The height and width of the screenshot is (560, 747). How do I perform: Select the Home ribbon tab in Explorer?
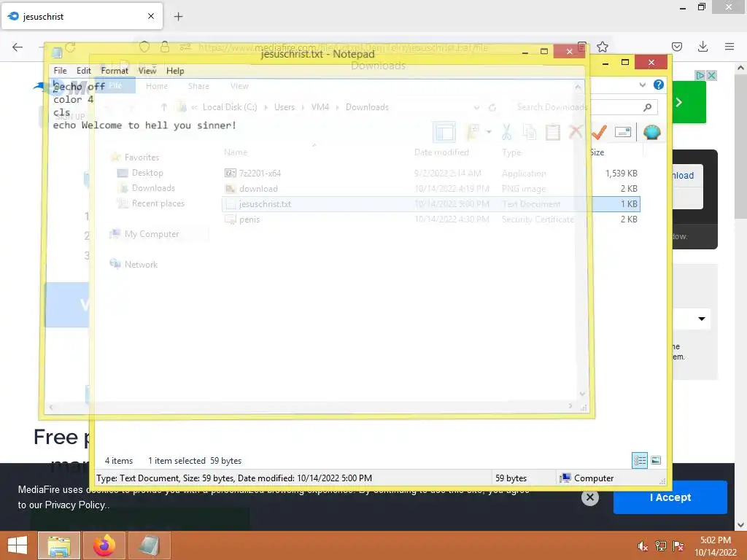click(157, 86)
